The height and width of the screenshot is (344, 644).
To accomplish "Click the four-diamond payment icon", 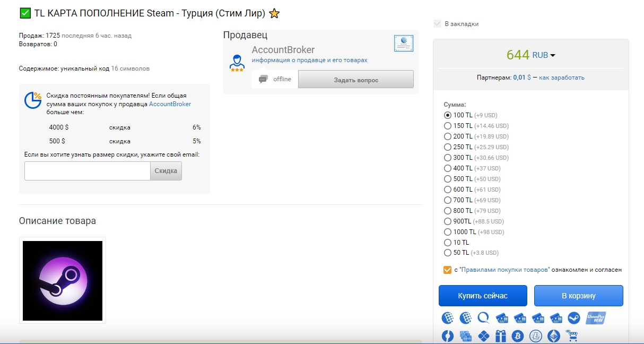I will (483, 336).
